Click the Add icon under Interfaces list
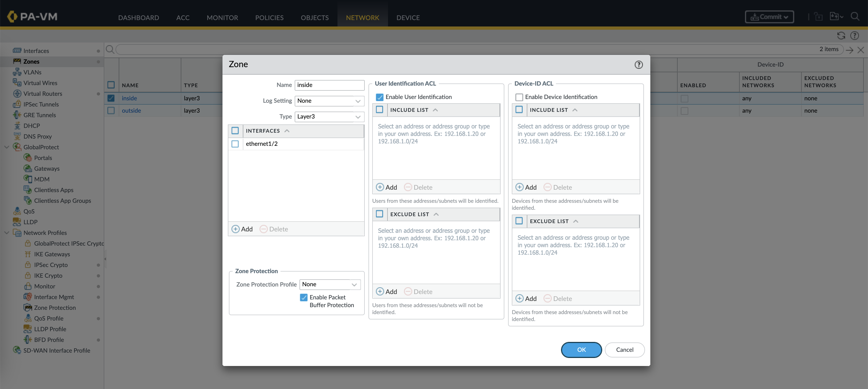This screenshot has width=868, height=389. tap(236, 229)
